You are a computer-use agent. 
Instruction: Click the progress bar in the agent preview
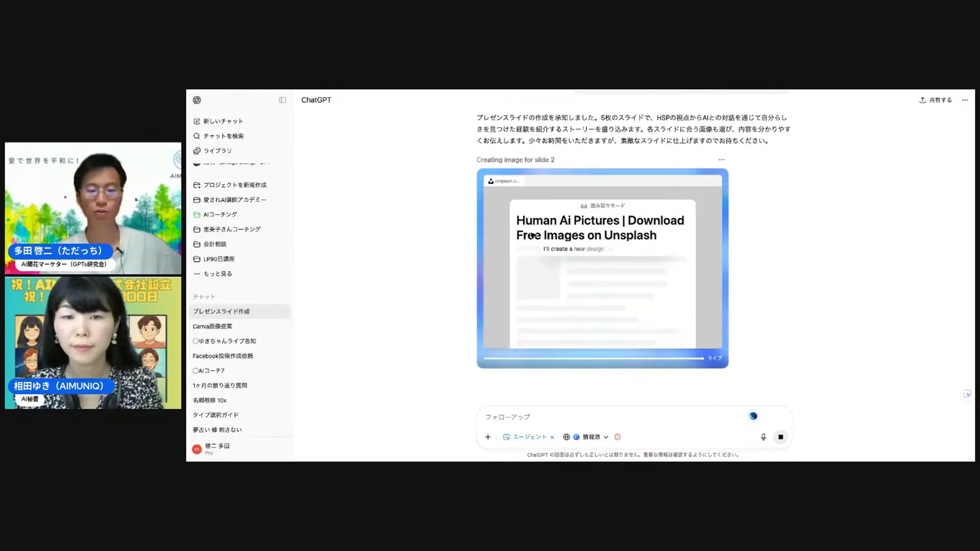(x=593, y=358)
